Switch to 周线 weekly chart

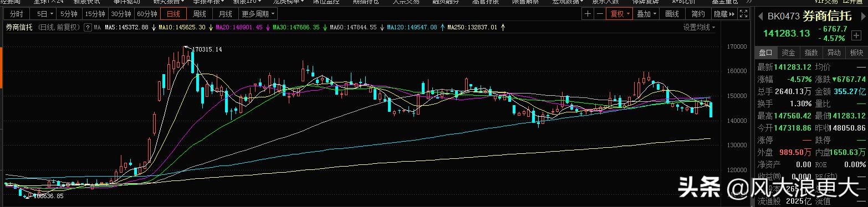tap(200, 14)
